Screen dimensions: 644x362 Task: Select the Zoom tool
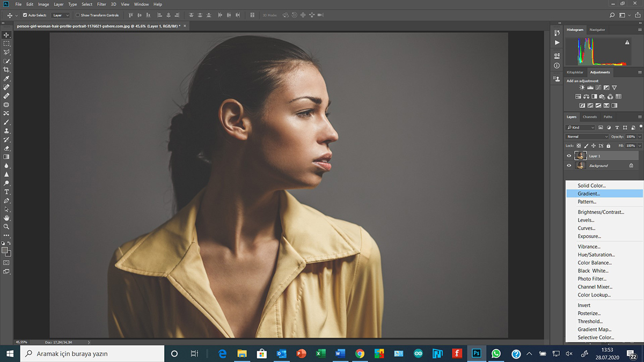6,226
